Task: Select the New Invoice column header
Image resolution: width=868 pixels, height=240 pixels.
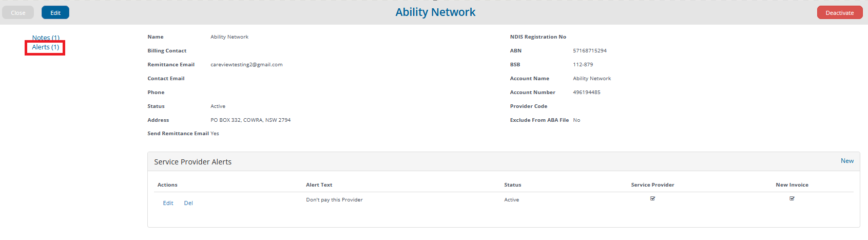Action: point(792,184)
